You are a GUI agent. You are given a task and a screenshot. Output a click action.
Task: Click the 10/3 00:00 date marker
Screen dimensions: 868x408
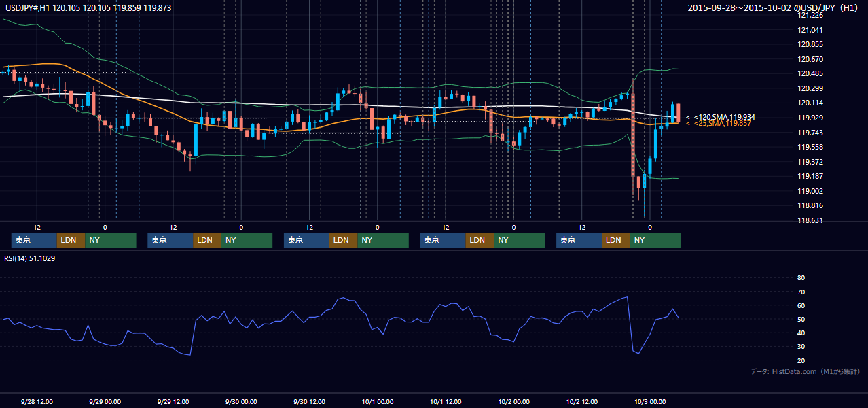(x=649, y=401)
